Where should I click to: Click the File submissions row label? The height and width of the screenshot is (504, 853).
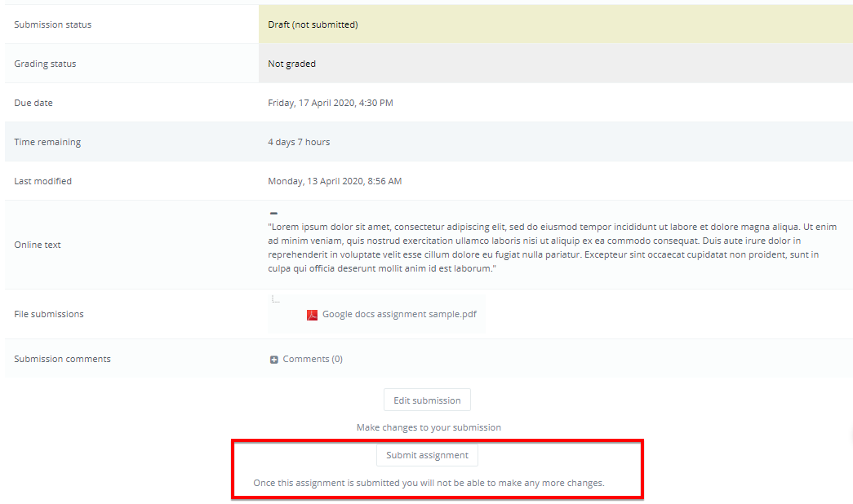coord(49,314)
